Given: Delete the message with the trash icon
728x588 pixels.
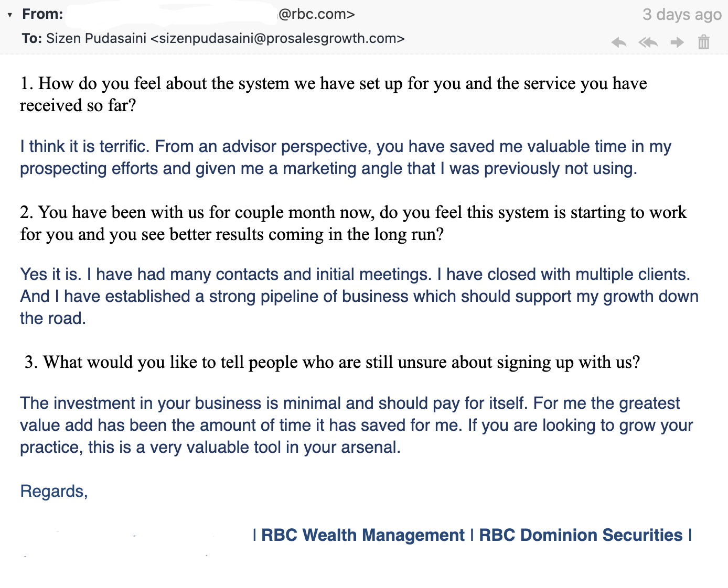Looking at the screenshot, I should tap(704, 42).
